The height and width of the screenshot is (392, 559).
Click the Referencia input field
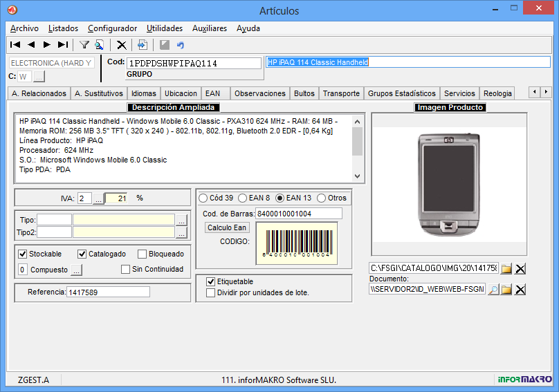pyautogui.click(x=108, y=292)
